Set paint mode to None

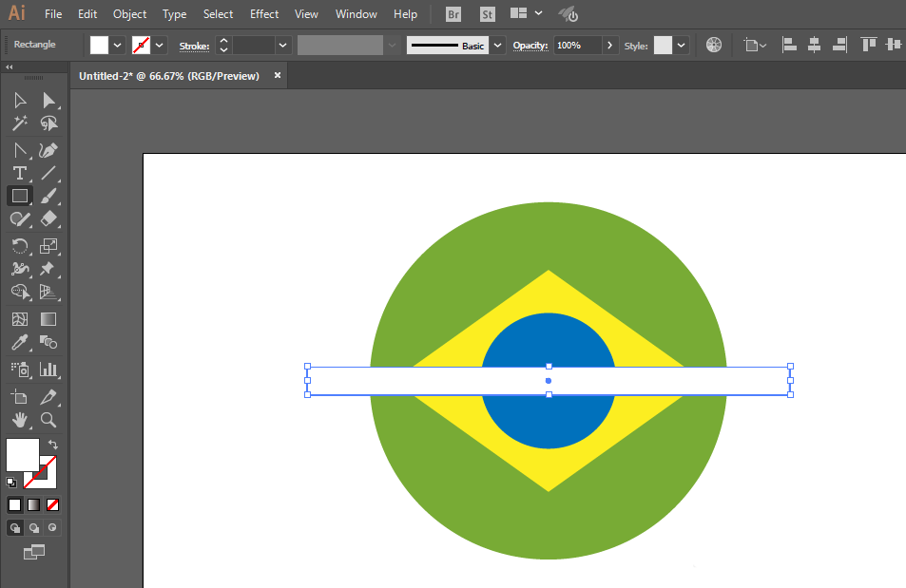tap(52, 504)
